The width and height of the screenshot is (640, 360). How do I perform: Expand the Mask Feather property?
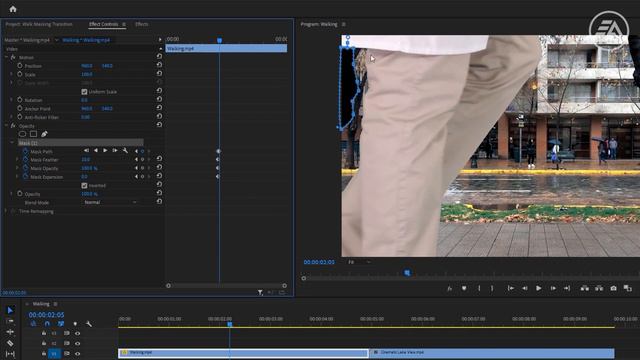17,160
